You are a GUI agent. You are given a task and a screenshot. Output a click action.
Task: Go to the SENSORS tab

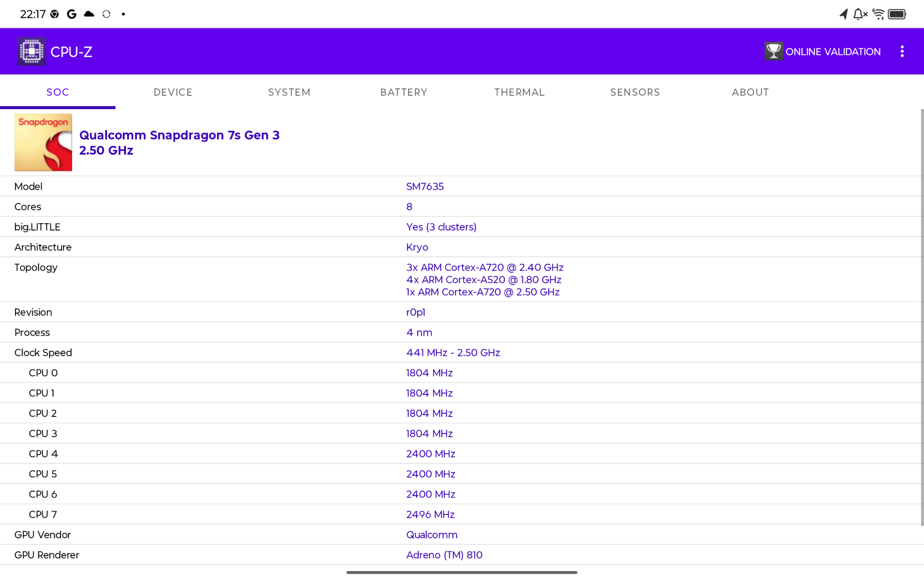[635, 92]
